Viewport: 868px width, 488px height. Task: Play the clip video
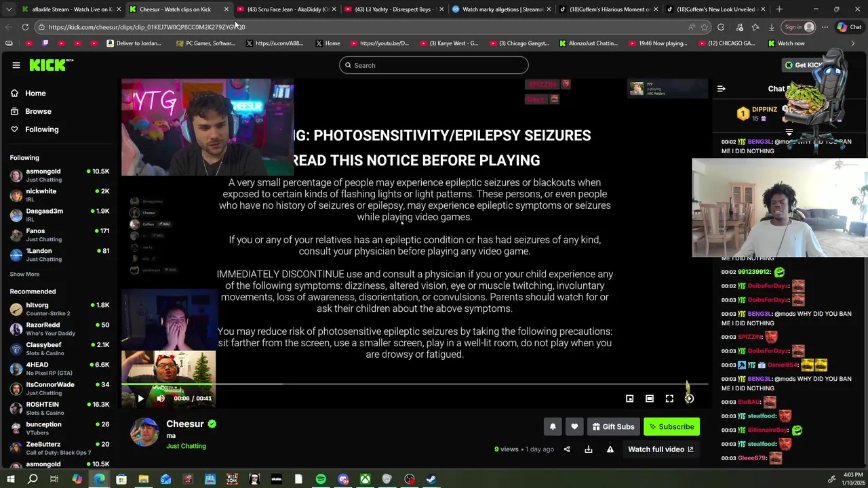click(x=140, y=399)
